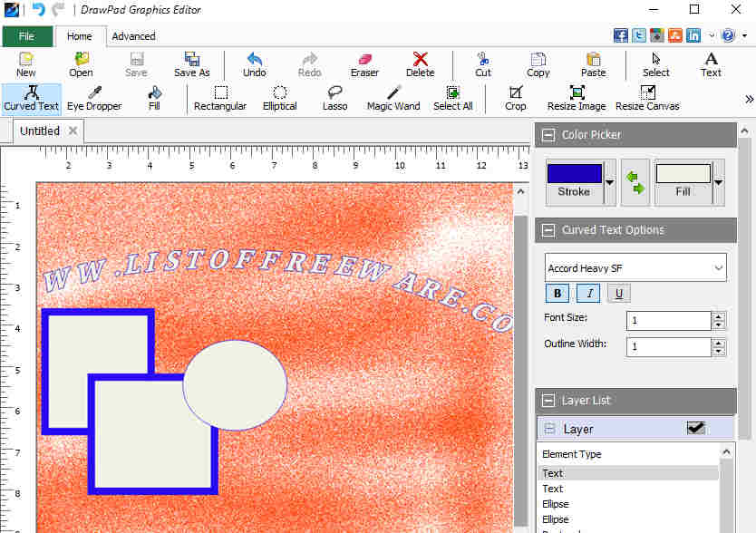Choose the Elliptical selection tool

[x=279, y=99]
